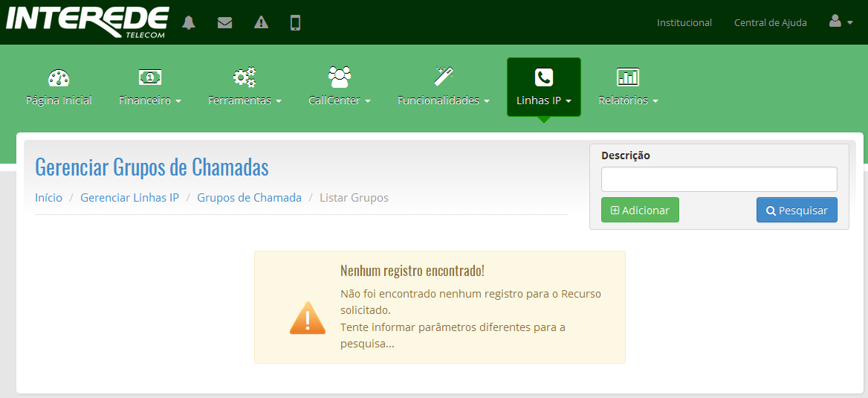The width and height of the screenshot is (868, 398).
Task: Click the Página Inicial dashboard gauge icon
Action: click(x=59, y=77)
